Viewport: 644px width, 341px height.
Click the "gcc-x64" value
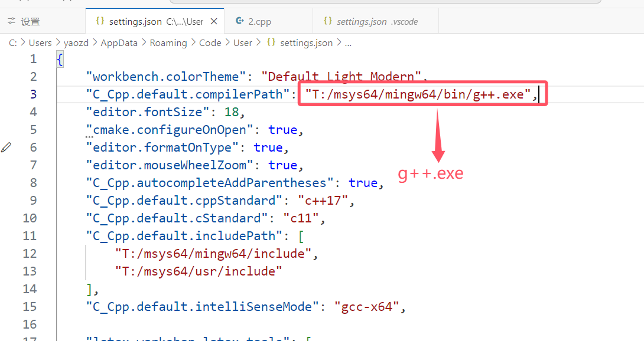coord(367,307)
